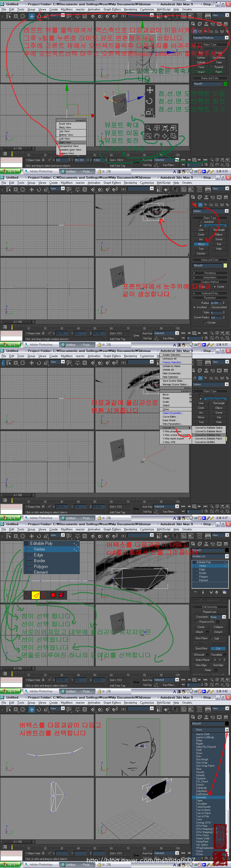This screenshot has width=231, height=868.
Task: Choose Convert to Editable Poly submenu entry
Action: click(x=208, y=435)
